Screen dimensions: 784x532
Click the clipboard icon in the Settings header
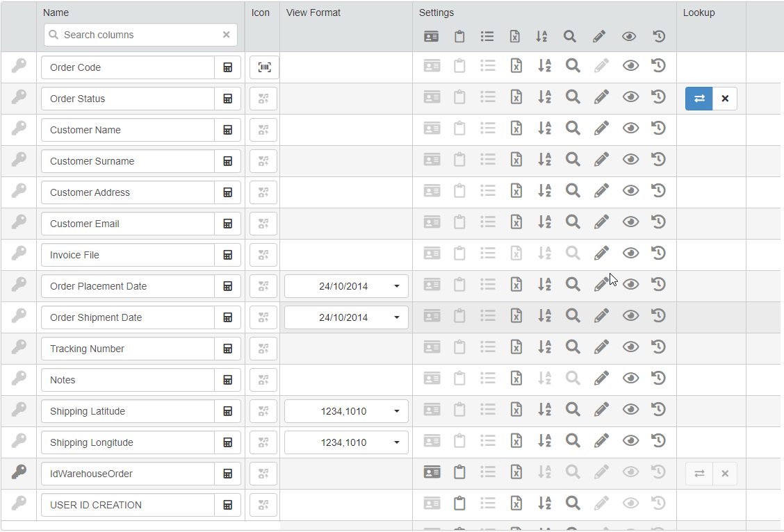[x=459, y=37]
